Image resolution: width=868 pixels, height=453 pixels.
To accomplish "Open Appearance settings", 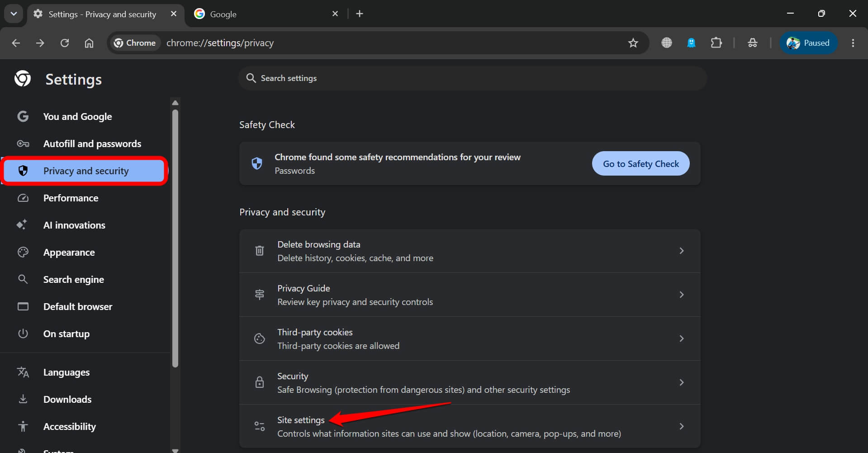I will [85, 253].
